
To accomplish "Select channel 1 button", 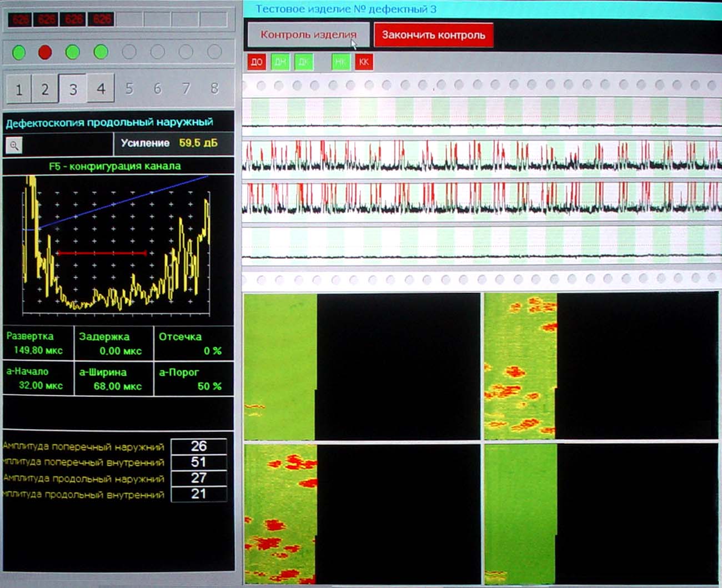I will 19,89.
